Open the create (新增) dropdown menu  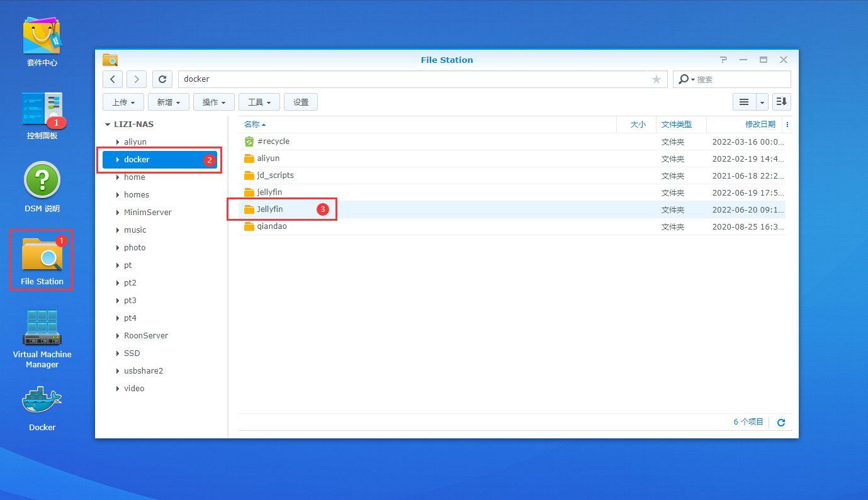click(x=169, y=102)
